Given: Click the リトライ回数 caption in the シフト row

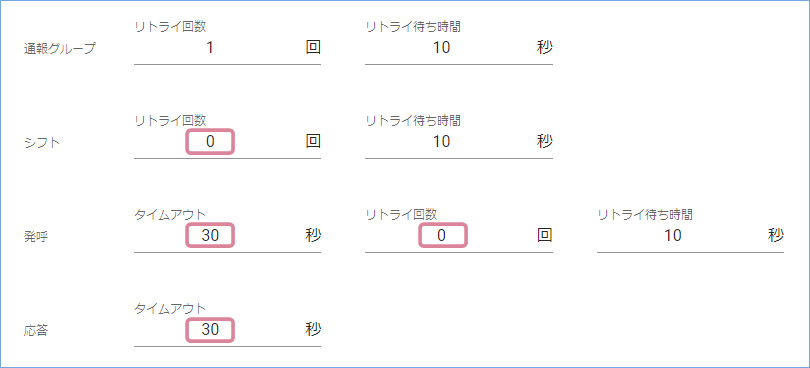Looking at the screenshot, I should (170, 120).
